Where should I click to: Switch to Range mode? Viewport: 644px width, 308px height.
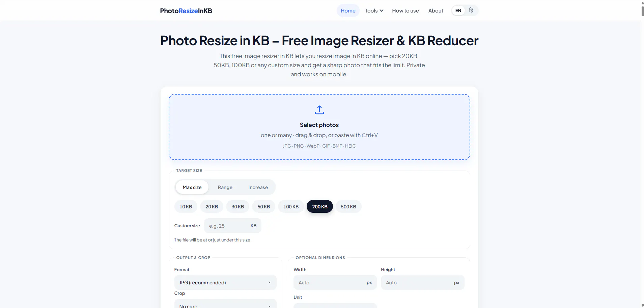point(225,187)
